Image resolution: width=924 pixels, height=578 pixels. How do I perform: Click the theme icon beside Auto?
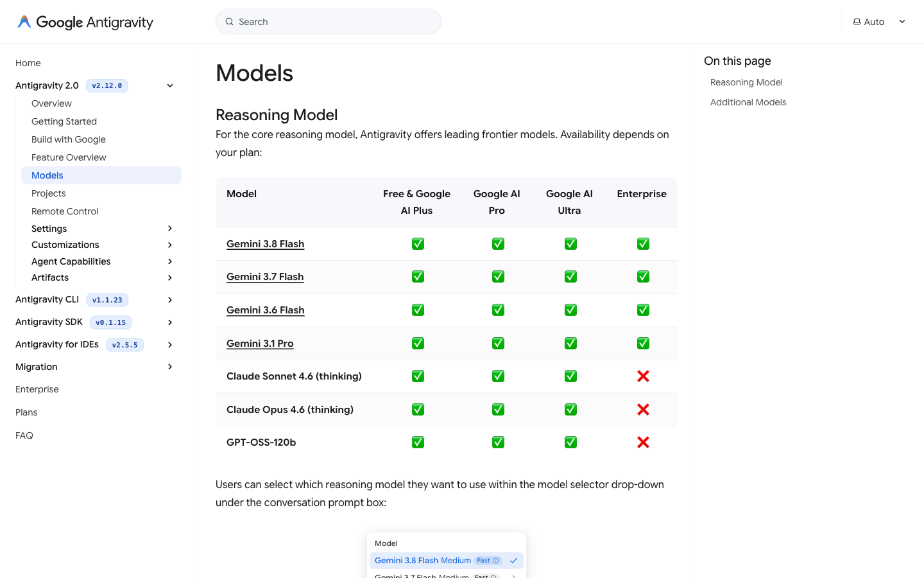[x=857, y=22]
